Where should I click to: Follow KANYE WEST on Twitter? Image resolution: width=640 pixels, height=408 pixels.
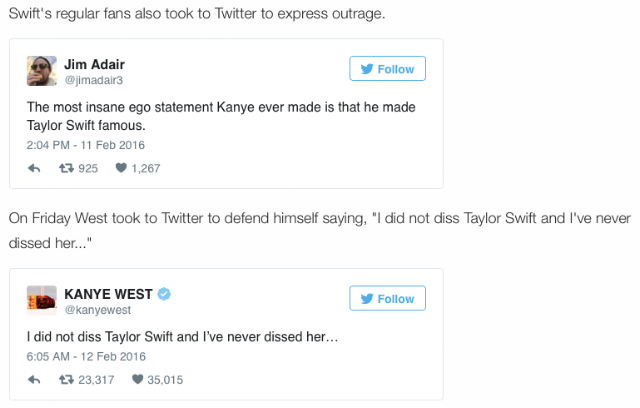pyautogui.click(x=387, y=298)
